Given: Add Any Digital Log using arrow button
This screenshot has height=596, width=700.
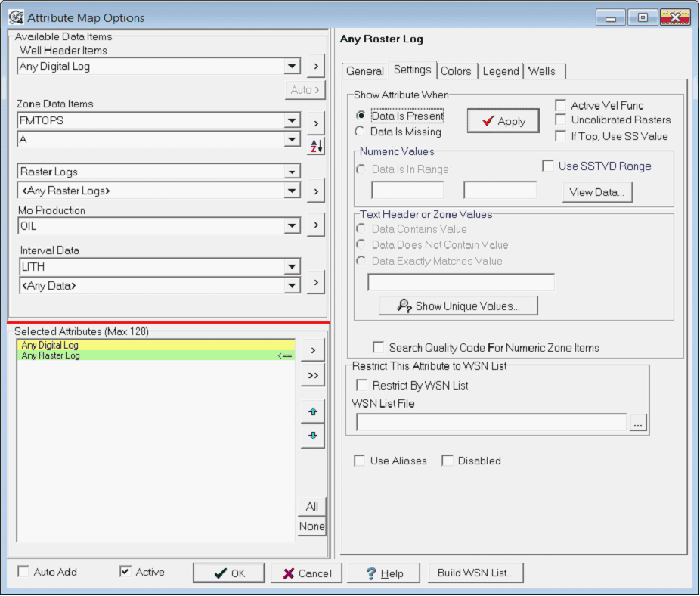Looking at the screenshot, I should (x=315, y=67).
